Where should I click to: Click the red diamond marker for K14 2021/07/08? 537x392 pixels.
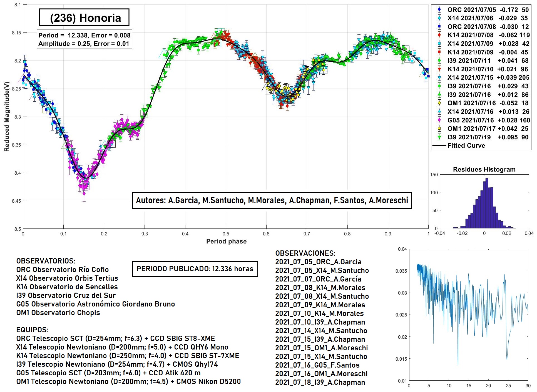tap(439, 35)
